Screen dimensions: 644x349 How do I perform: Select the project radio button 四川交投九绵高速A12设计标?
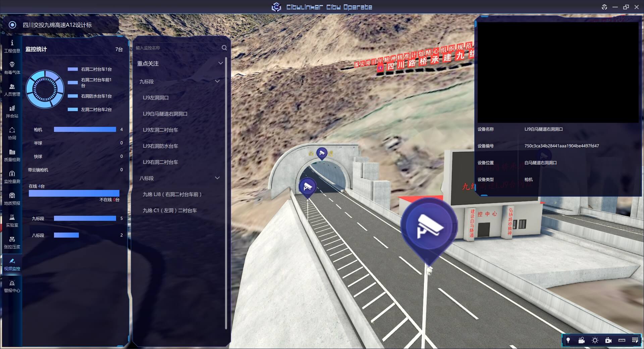click(x=12, y=25)
